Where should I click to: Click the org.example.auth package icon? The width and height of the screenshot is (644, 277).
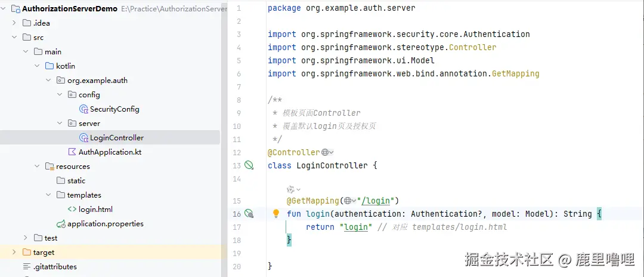tap(60, 81)
